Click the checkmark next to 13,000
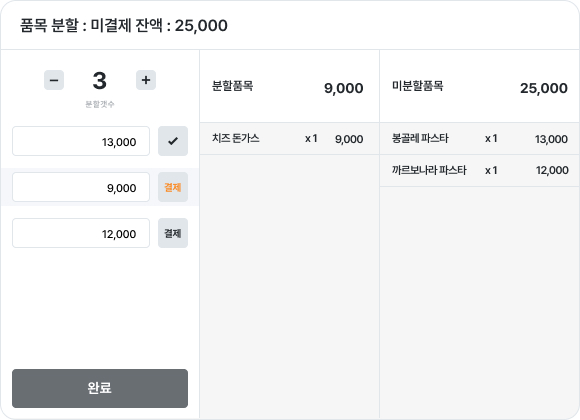The width and height of the screenshot is (580, 420). [173, 141]
